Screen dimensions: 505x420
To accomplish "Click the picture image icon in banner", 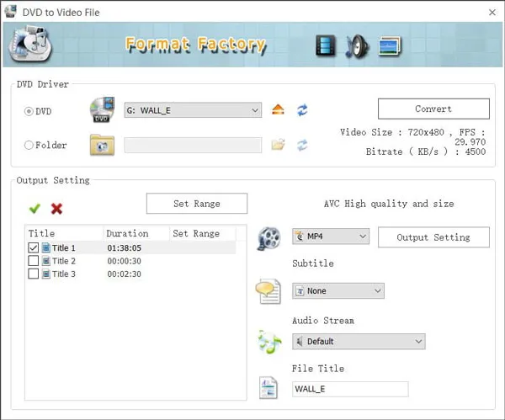I will coord(389,45).
